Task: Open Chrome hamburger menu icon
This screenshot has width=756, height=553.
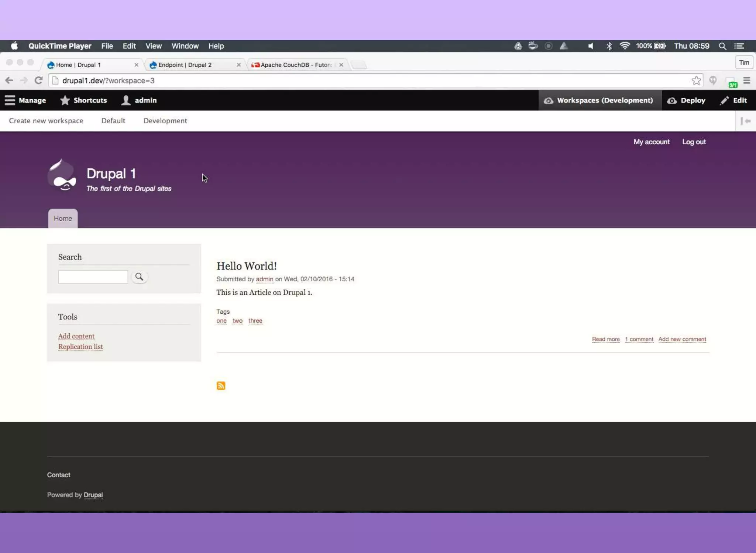Action: 746,80
